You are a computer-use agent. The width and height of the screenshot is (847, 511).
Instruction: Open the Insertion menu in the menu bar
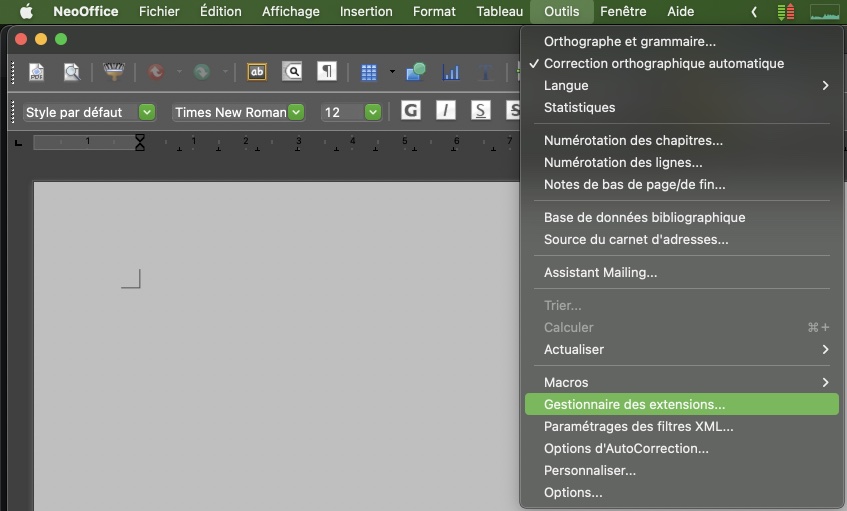click(x=366, y=11)
